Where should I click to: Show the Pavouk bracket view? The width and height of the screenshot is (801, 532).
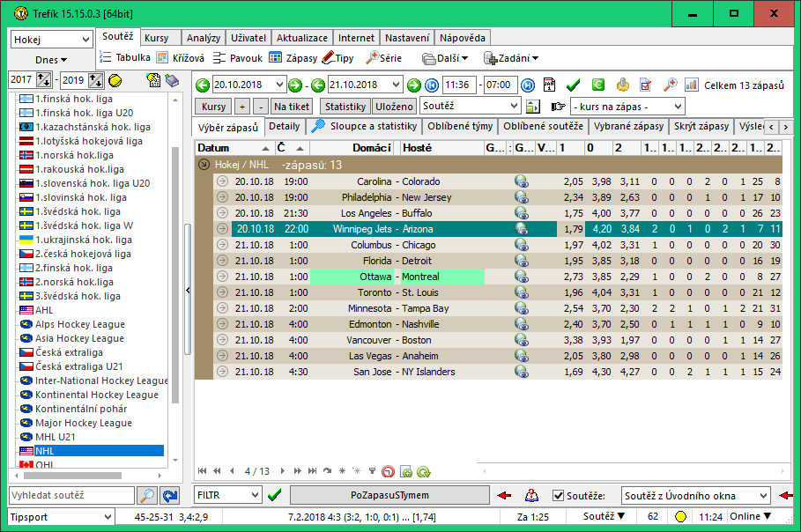[x=238, y=58]
